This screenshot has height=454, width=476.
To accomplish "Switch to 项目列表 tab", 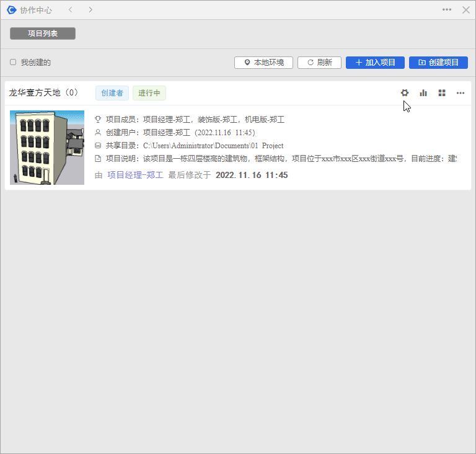I will (x=43, y=33).
